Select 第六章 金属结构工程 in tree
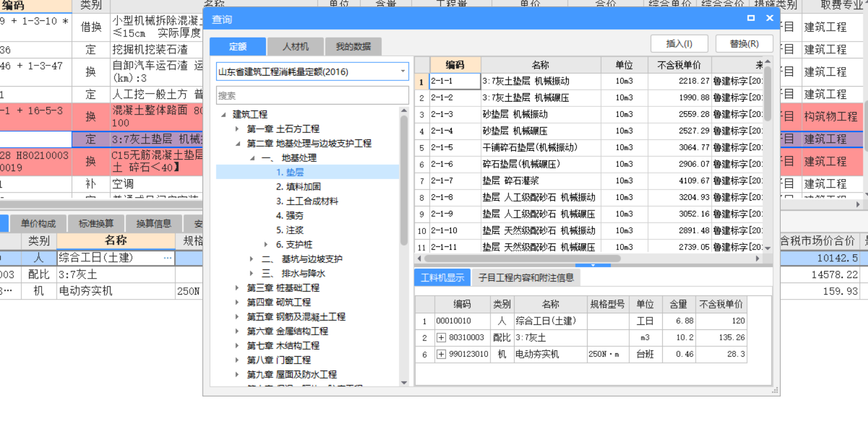 (x=287, y=331)
